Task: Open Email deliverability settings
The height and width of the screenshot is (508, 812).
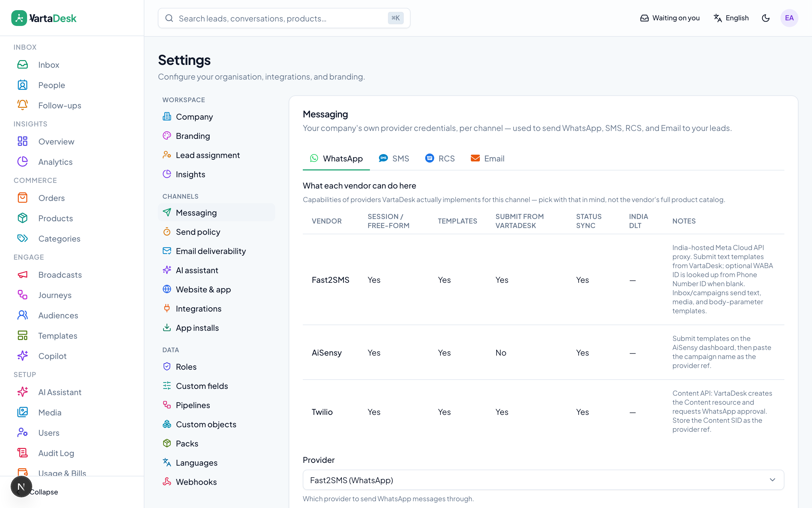Action: (217, 251)
